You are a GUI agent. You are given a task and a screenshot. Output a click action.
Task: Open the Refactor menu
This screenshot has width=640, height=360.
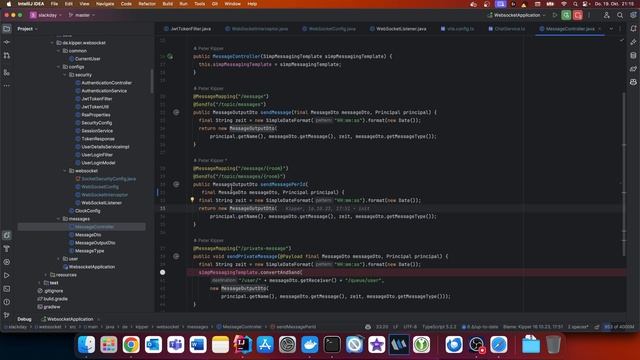tap(147, 4)
